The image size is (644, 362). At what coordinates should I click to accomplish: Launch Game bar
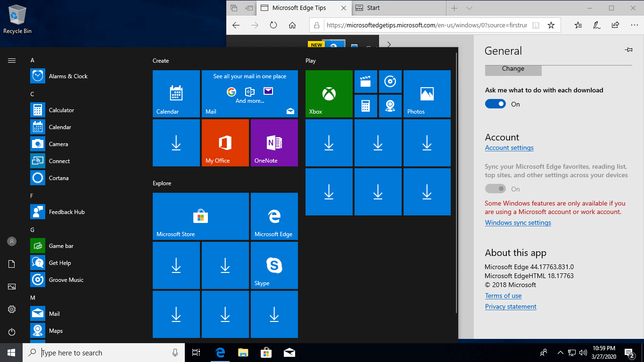coord(85,246)
